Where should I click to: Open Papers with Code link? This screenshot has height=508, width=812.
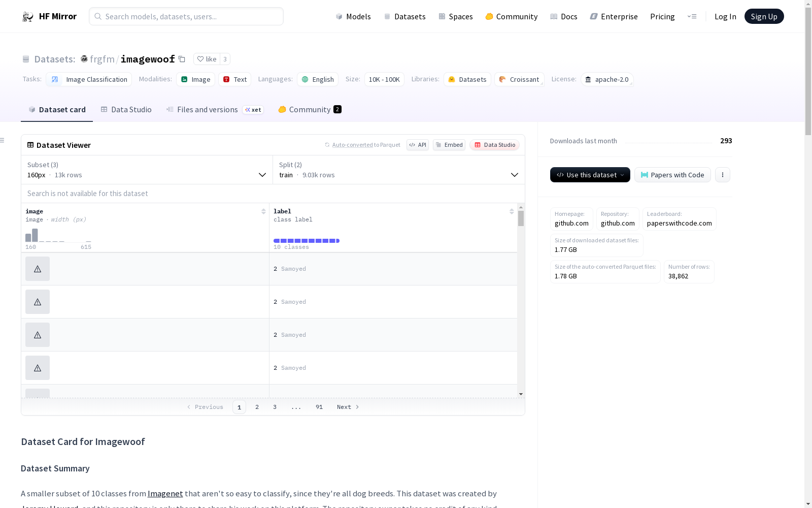coord(672,175)
